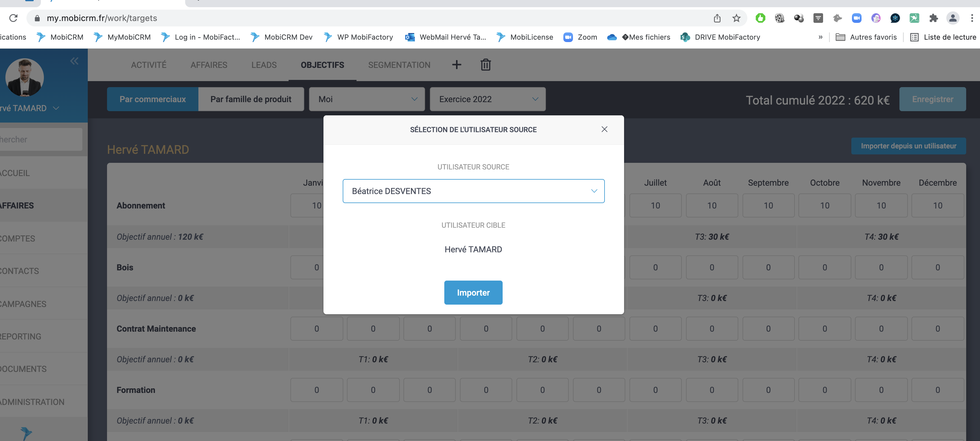Click the share page icon in address bar
Image resolution: width=980 pixels, height=441 pixels.
717,18
